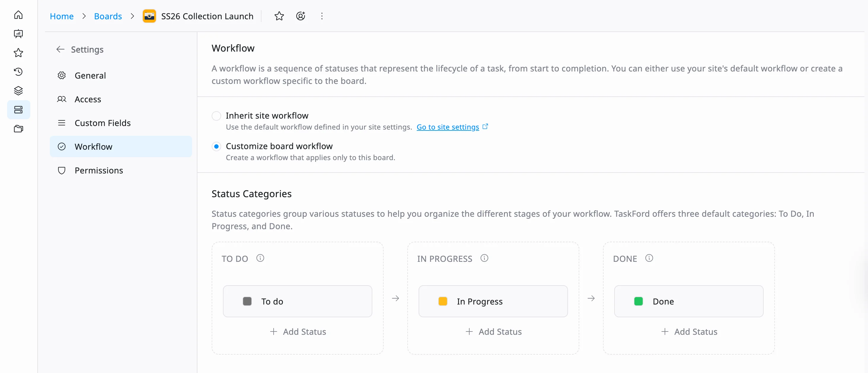
Task: Select the Inherit site workflow option
Action: point(216,116)
